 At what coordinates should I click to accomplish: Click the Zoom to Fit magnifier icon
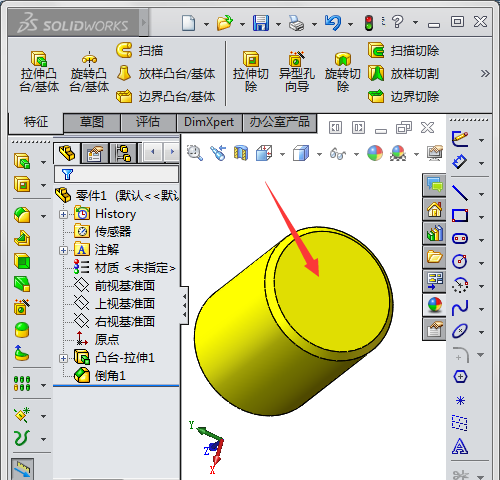[195, 153]
